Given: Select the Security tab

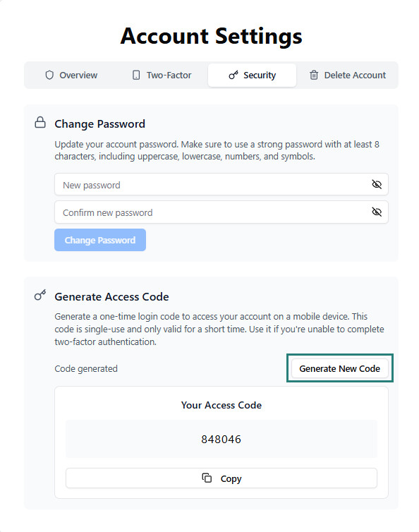Looking at the screenshot, I should pyautogui.click(x=252, y=75).
